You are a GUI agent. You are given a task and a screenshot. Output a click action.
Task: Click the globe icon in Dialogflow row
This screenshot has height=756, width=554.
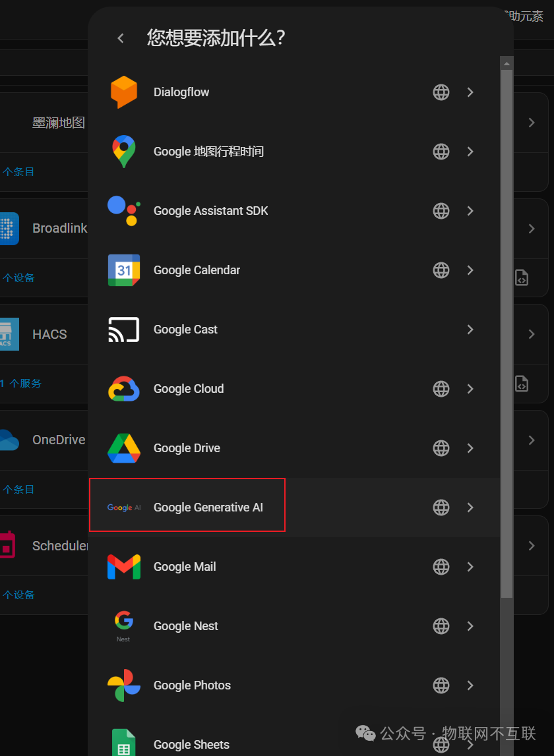(441, 92)
